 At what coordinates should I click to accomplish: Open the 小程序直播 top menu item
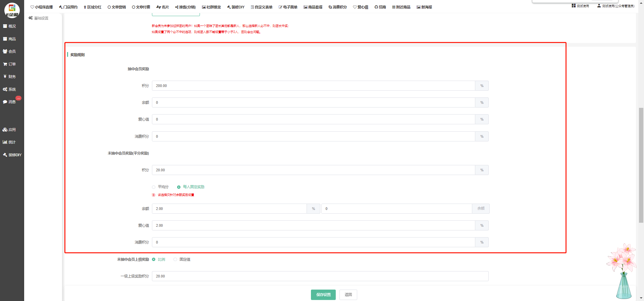click(x=42, y=7)
